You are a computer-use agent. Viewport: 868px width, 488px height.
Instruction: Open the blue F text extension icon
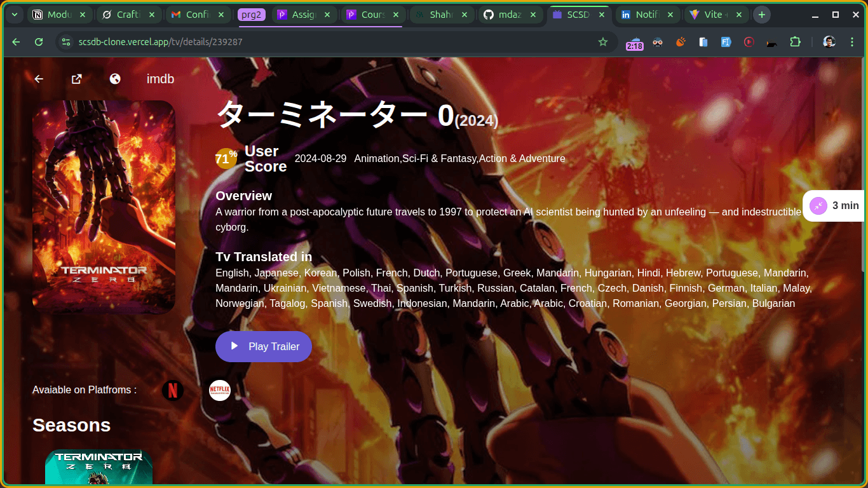[x=726, y=42]
